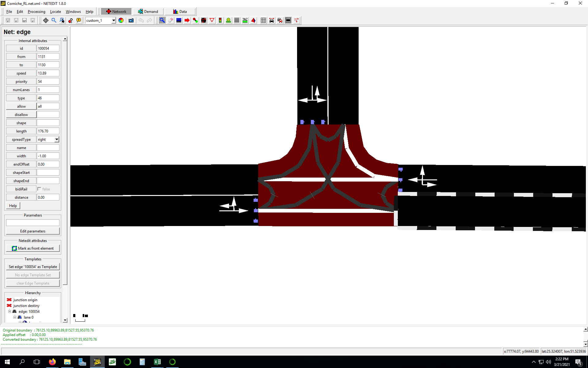Open the Processing menu
Screen dimensions: 588x368
coord(36,12)
